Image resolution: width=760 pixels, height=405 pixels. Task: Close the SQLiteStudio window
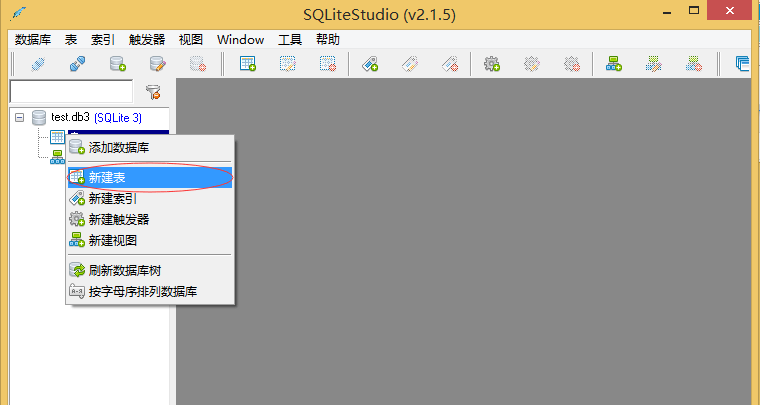pos(730,11)
